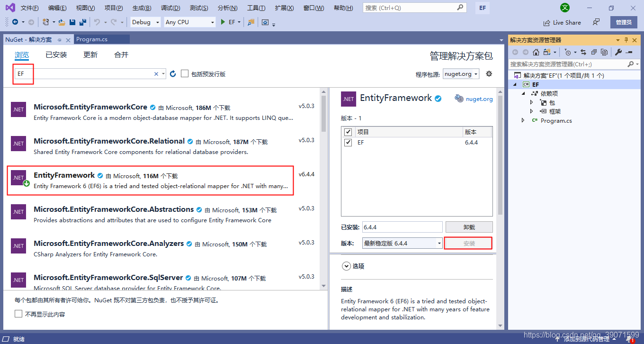Open the 调试(D) debug menu
Screen dimensions: 644x344
pyautogui.click(x=170, y=8)
